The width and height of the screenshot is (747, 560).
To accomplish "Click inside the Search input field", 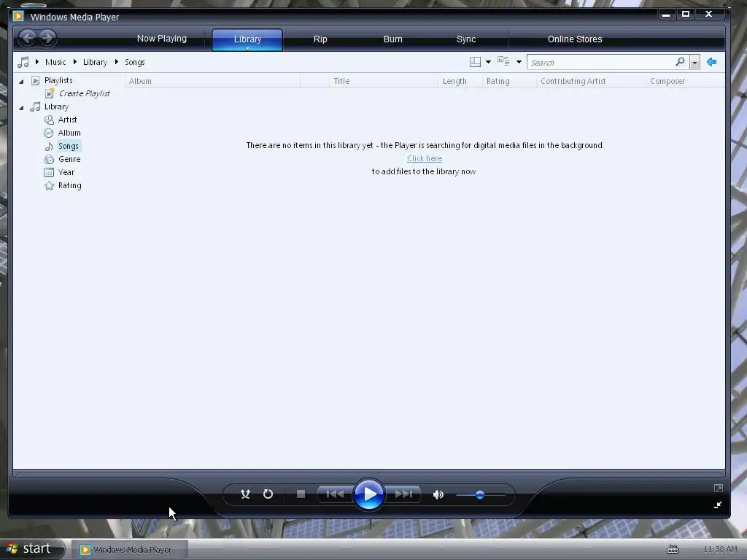I will (601, 63).
